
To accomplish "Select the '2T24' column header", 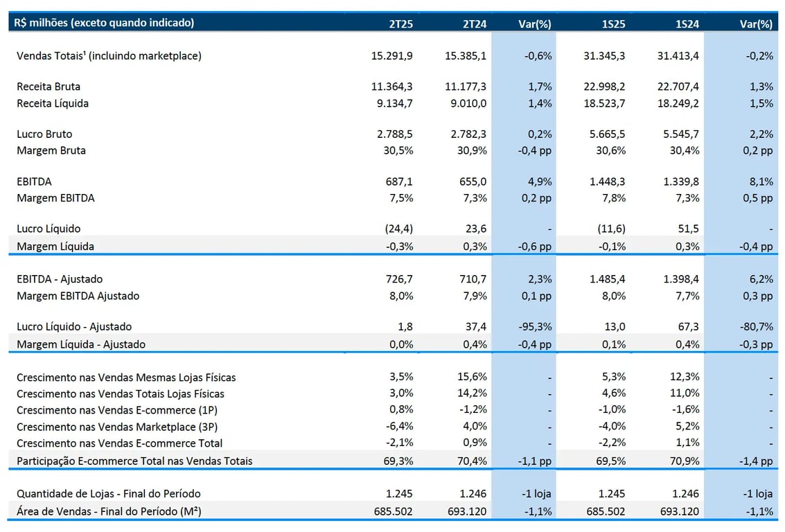I will (475, 24).
